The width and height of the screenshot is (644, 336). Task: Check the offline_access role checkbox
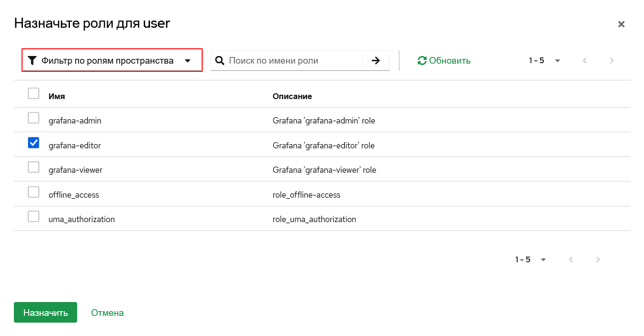pos(34,192)
